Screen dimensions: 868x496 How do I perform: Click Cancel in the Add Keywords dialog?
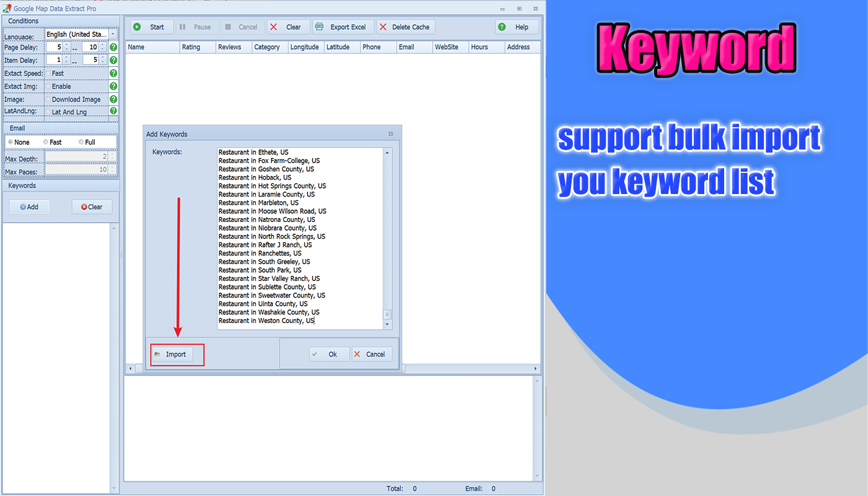point(372,355)
